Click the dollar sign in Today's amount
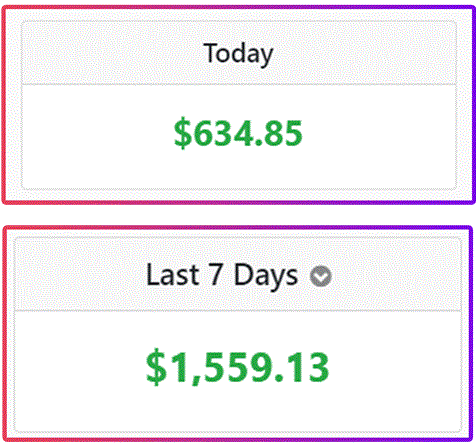 (x=183, y=133)
